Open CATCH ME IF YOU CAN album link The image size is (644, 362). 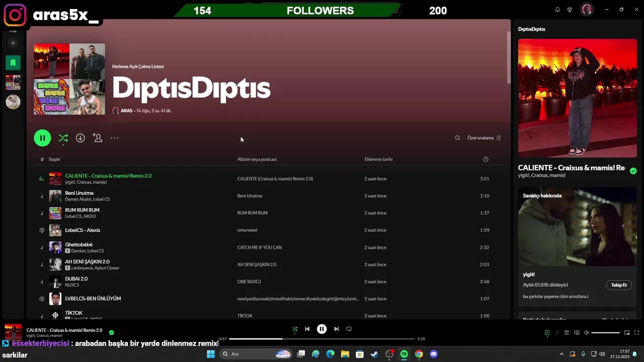click(260, 247)
